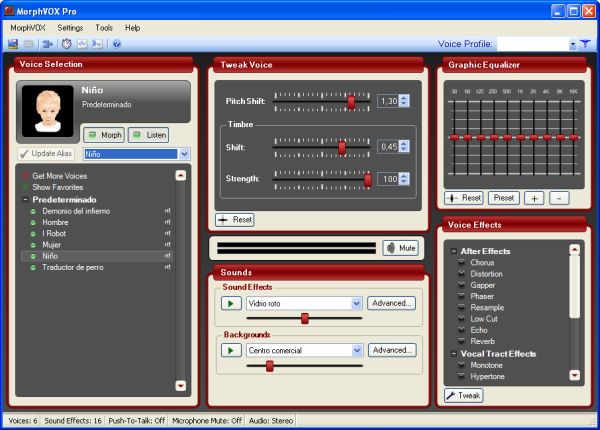Click the Pitch Shift slider handle
This screenshot has height=430, width=600.
click(x=351, y=101)
